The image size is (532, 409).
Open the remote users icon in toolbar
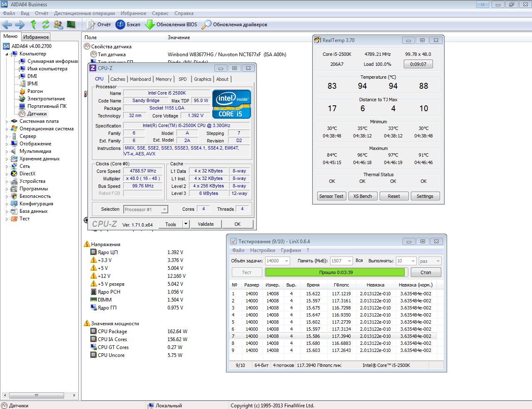[58, 25]
